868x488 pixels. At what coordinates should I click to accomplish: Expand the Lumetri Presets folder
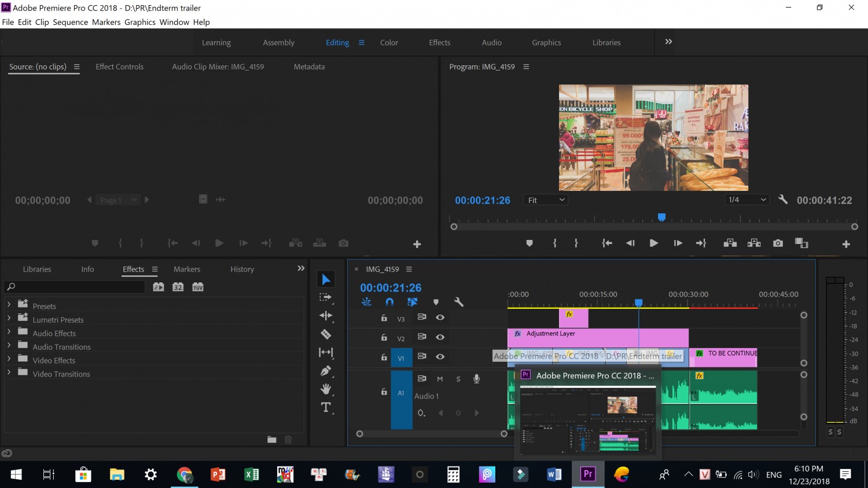tap(9, 317)
